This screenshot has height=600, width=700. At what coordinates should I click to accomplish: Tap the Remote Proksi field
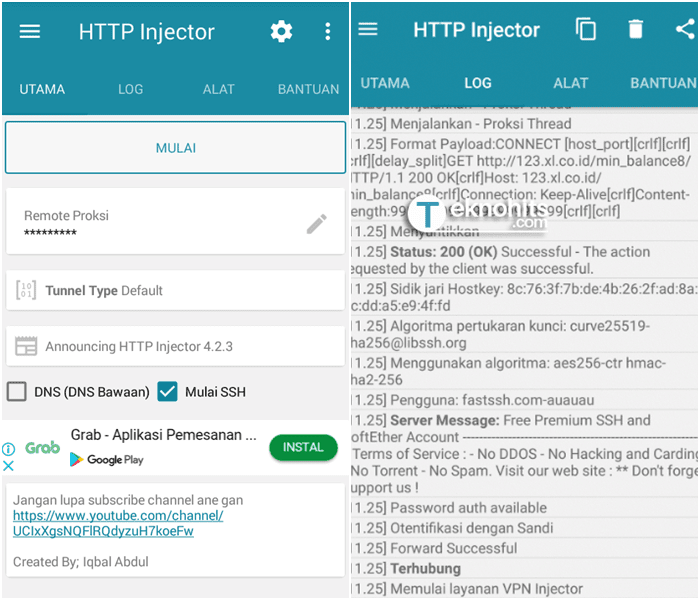175,222
